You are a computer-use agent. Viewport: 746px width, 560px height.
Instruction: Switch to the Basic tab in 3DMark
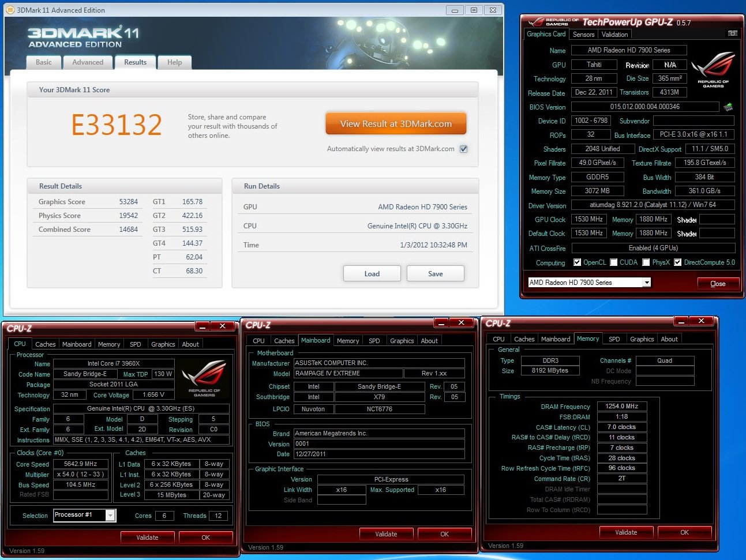click(44, 62)
